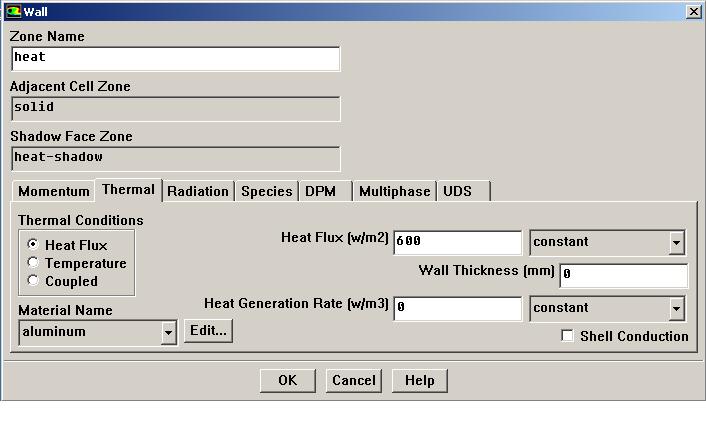Open the Radiation tab
Image resolution: width=706 pixels, height=432 pixels.
coord(198,191)
